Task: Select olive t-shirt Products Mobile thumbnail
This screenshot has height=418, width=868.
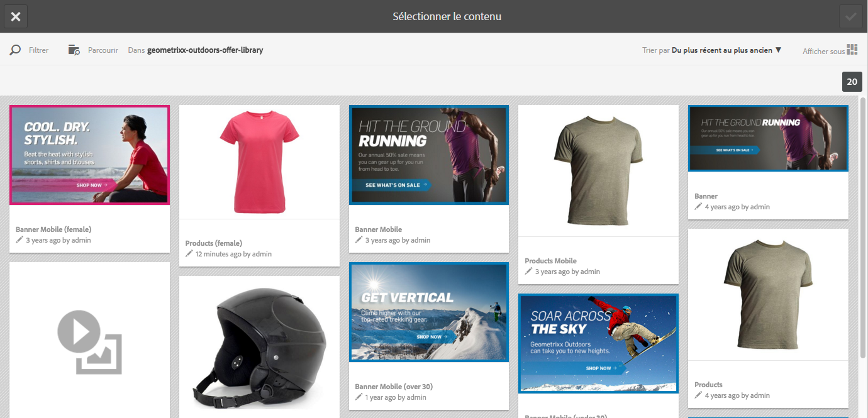Action: [598, 170]
